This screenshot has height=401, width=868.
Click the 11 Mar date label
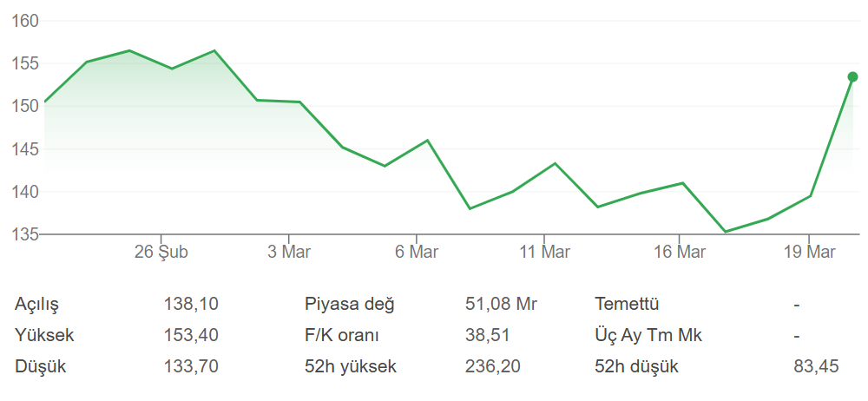point(544,253)
